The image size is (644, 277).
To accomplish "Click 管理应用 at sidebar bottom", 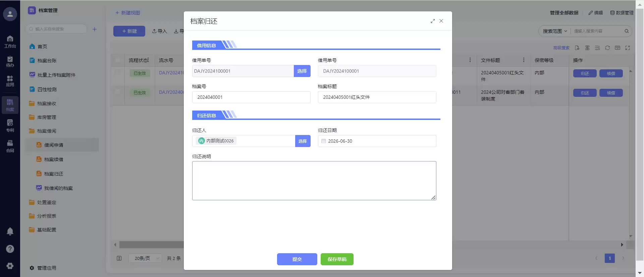I will tap(43, 268).
